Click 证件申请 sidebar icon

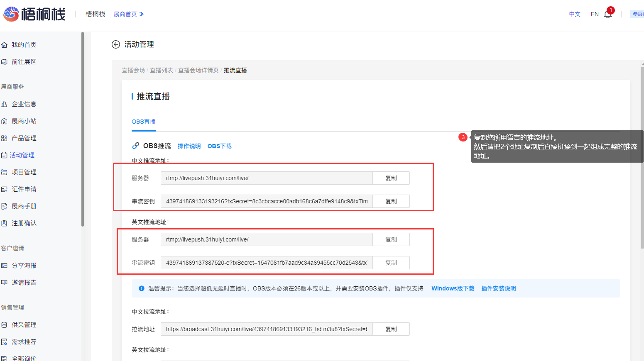tap(4, 189)
